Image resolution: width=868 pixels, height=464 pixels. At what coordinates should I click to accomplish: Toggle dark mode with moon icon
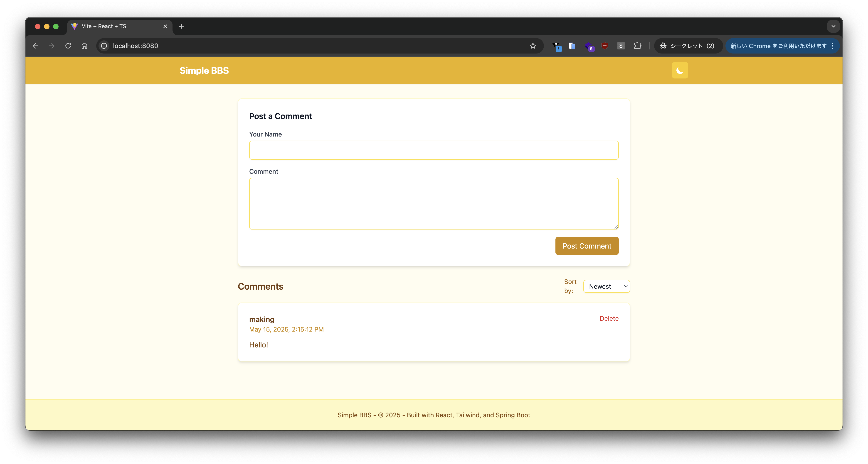tap(680, 70)
